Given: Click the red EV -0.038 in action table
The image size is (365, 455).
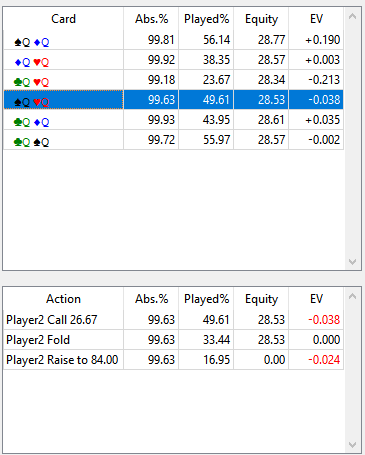Looking at the screenshot, I should coord(324,320).
